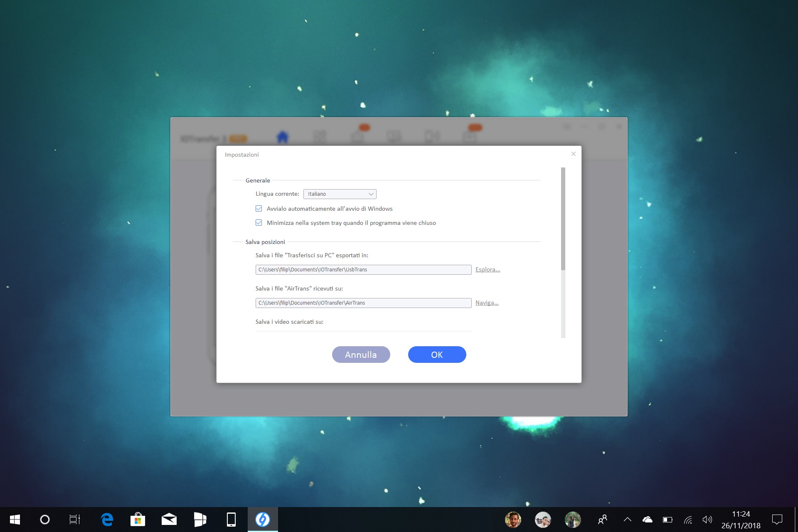The height and width of the screenshot is (532, 798).
Task: Click the "Generale" section heading
Action: click(x=258, y=180)
